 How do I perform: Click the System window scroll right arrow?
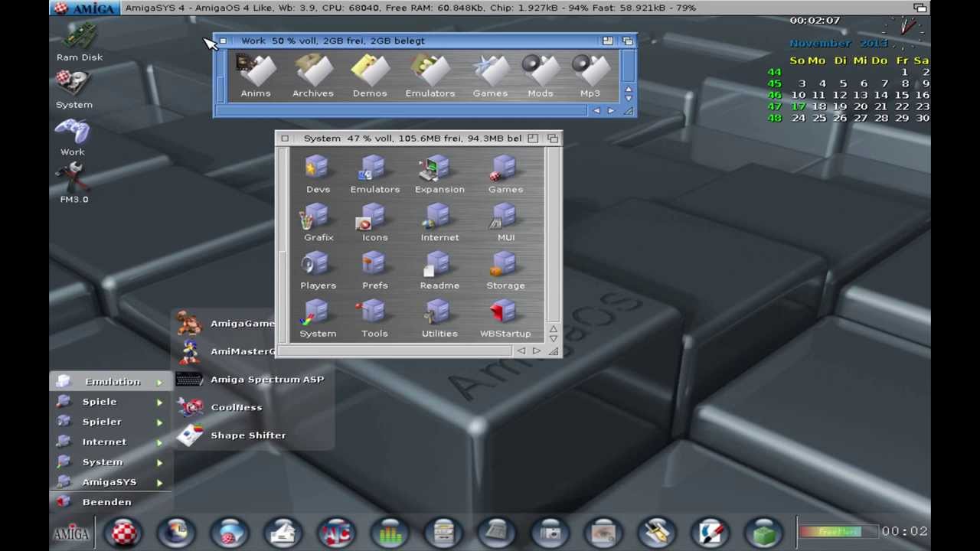pos(536,351)
